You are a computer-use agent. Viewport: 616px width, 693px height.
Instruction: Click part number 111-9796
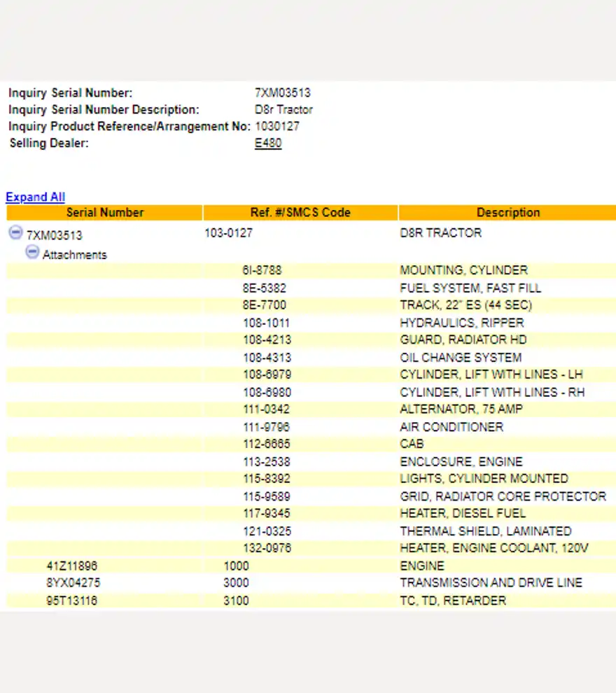(x=267, y=427)
